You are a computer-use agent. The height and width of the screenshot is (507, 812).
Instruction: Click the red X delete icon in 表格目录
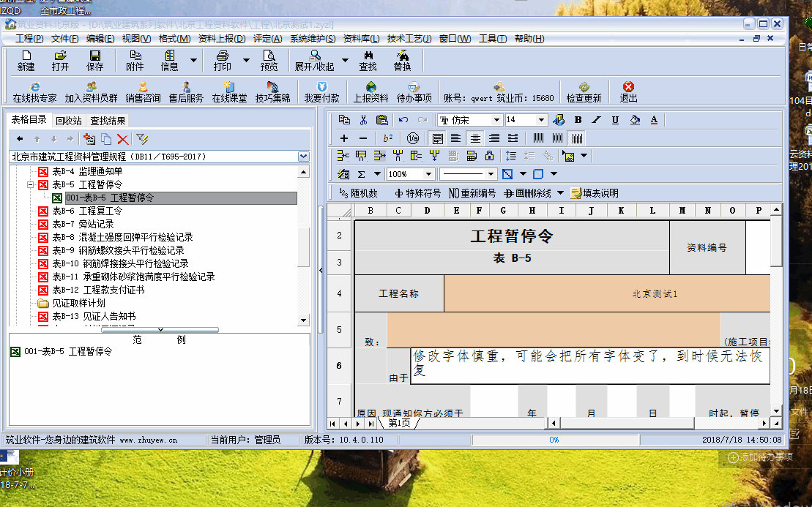pos(122,139)
